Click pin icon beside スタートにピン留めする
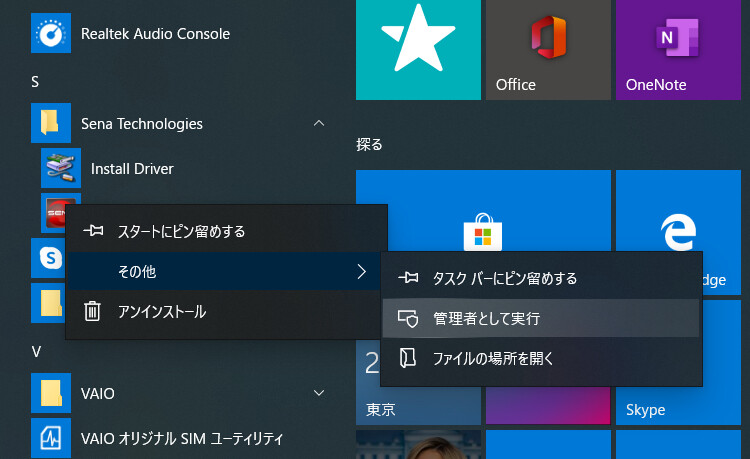Image resolution: width=750 pixels, height=459 pixels. click(x=93, y=231)
